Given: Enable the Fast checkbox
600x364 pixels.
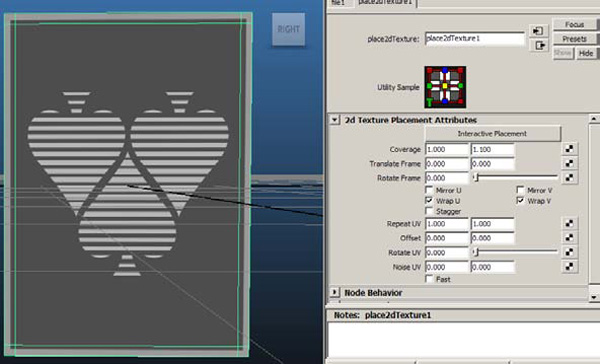Looking at the screenshot, I should pos(429,279).
